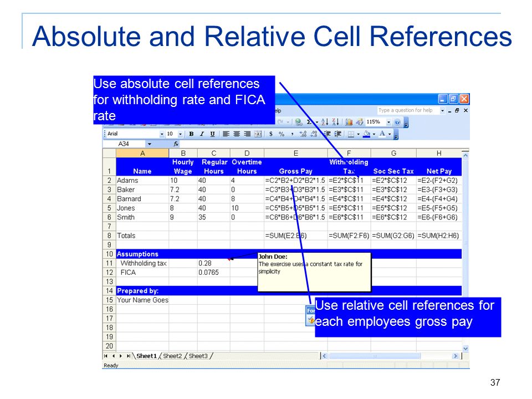Increase decimal places

303,134
